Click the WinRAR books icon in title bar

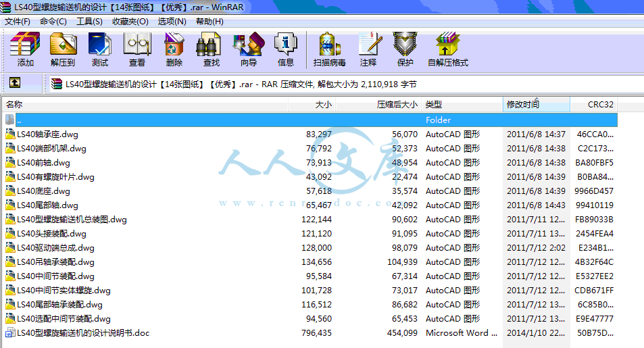tap(5, 7)
